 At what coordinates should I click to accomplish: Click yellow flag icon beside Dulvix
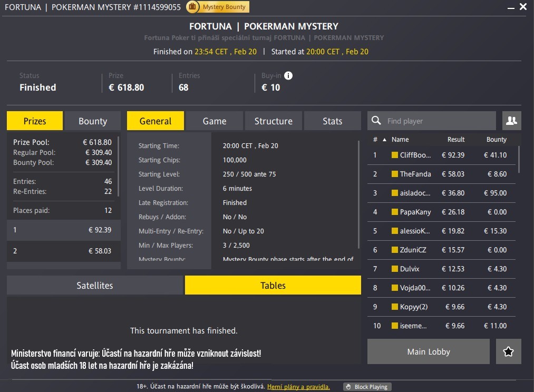pos(395,269)
